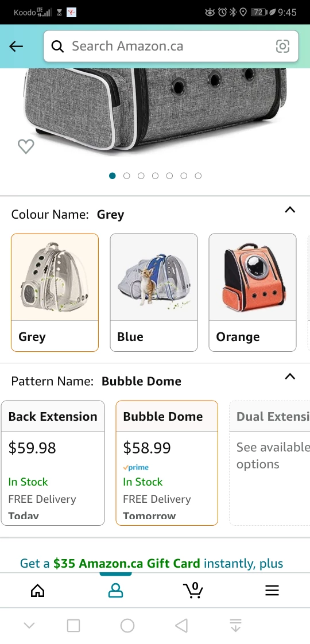This screenshot has width=310, height=644.
Task: Tap the back arrow icon
Action: 16,46
